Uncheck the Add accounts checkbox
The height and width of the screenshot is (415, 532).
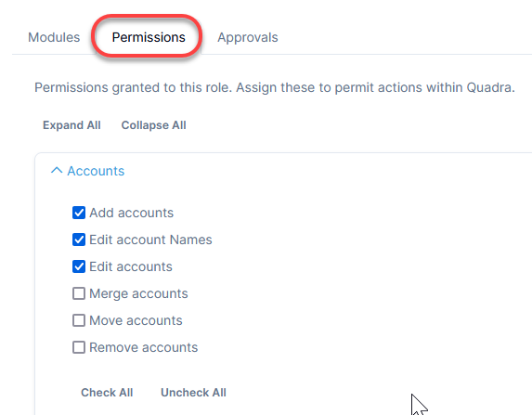coord(79,213)
